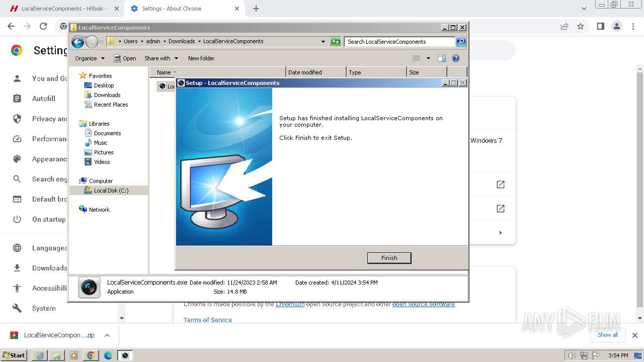
Task: Sort by Type column header
Action: pyautogui.click(x=376, y=72)
